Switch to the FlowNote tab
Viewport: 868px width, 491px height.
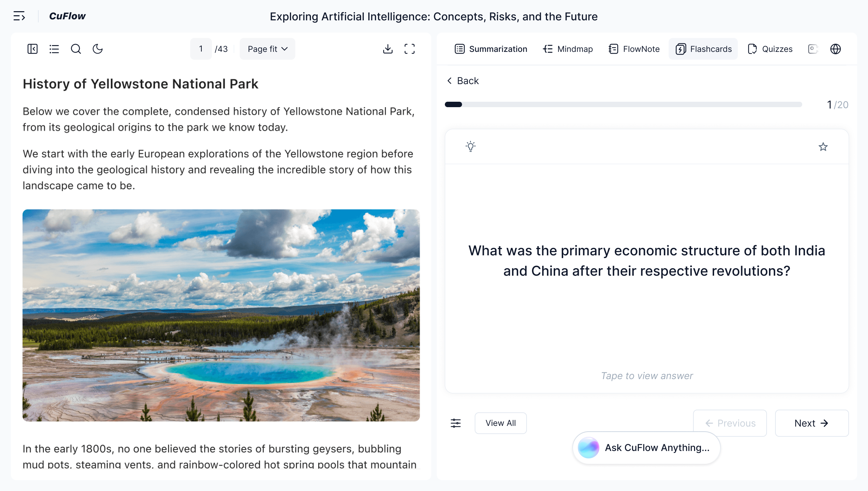[634, 49]
